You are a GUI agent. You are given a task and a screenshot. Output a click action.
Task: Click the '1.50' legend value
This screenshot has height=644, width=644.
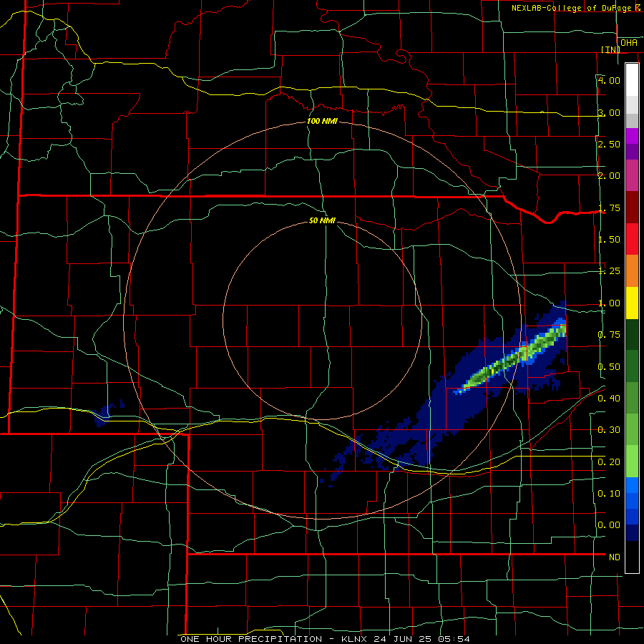pos(608,240)
